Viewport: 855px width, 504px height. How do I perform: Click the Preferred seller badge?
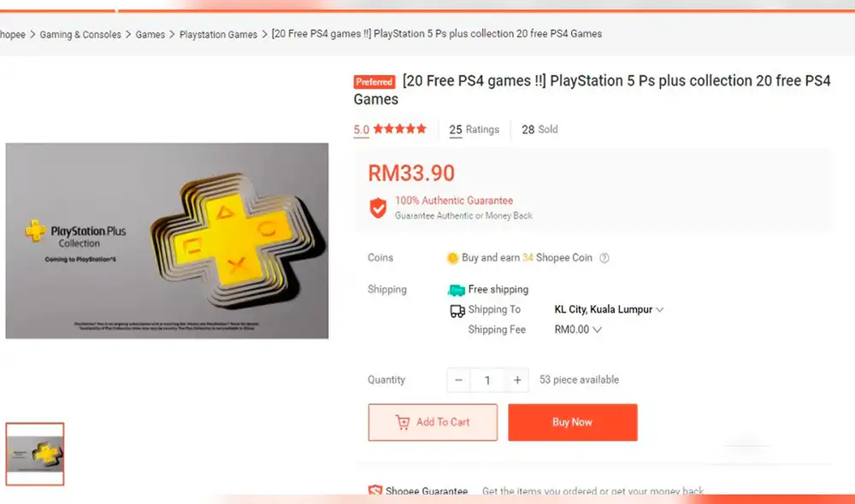coord(374,80)
